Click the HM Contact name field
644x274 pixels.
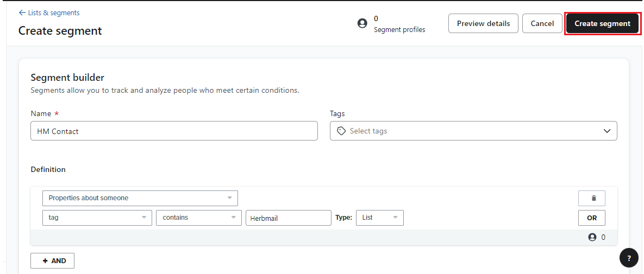click(x=174, y=131)
